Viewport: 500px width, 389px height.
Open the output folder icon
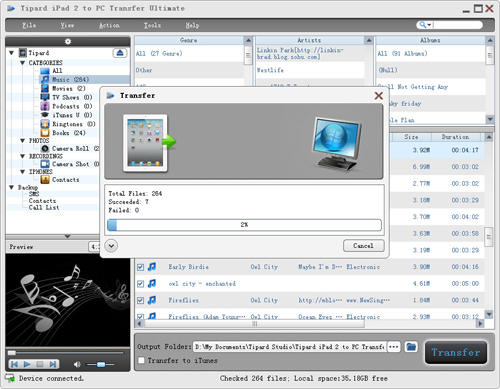411,347
